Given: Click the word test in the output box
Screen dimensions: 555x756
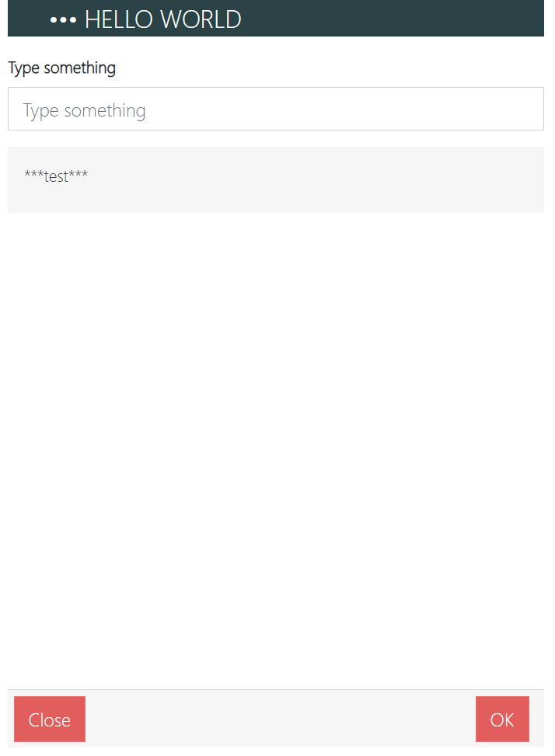Looking at the screenshot, I should pyautogui.click(x=56, y=176).
